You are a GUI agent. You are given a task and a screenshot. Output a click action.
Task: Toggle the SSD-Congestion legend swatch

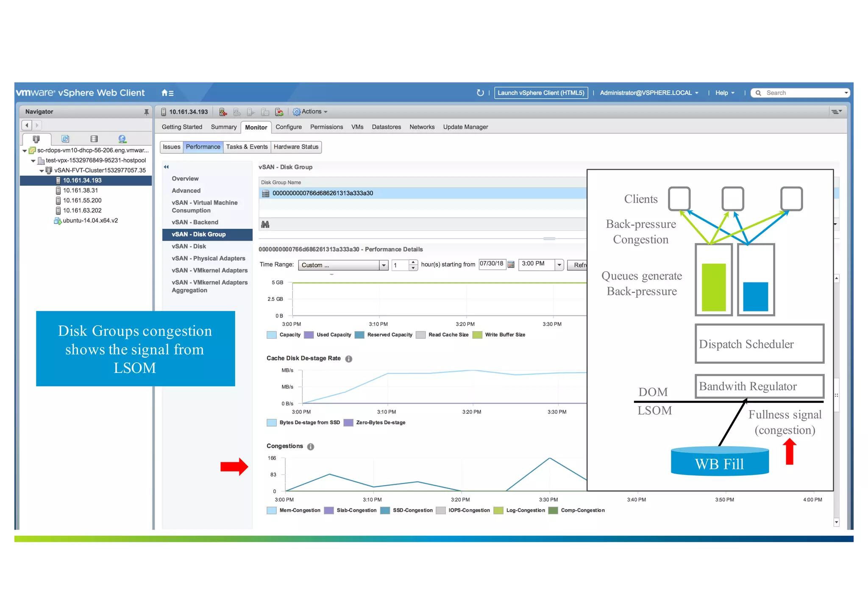(385, 511)
